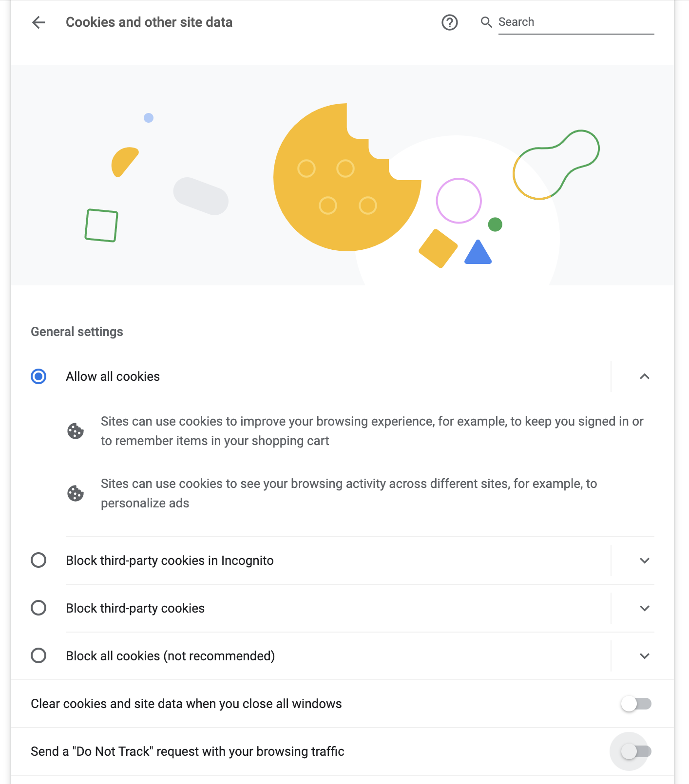Image resolution: width=689 pixels, height=784 pixels.
Task: Expand Block third-party cookies in Incognito details
Action: pos(644,560)
